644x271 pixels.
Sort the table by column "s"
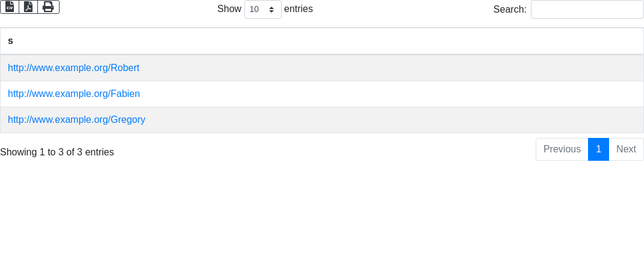pyautogui.click(x=10, y=41)
